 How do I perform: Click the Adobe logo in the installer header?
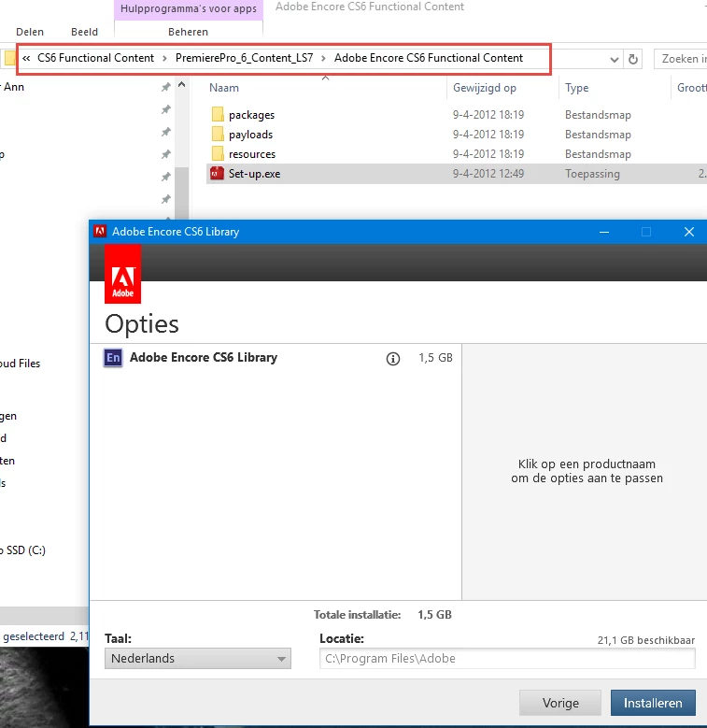(122, 275)
